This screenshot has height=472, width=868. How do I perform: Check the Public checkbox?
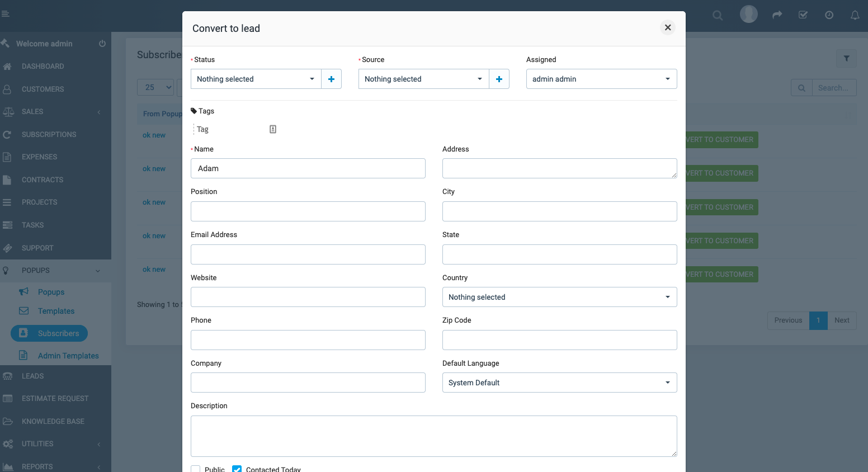click(196, 470)
